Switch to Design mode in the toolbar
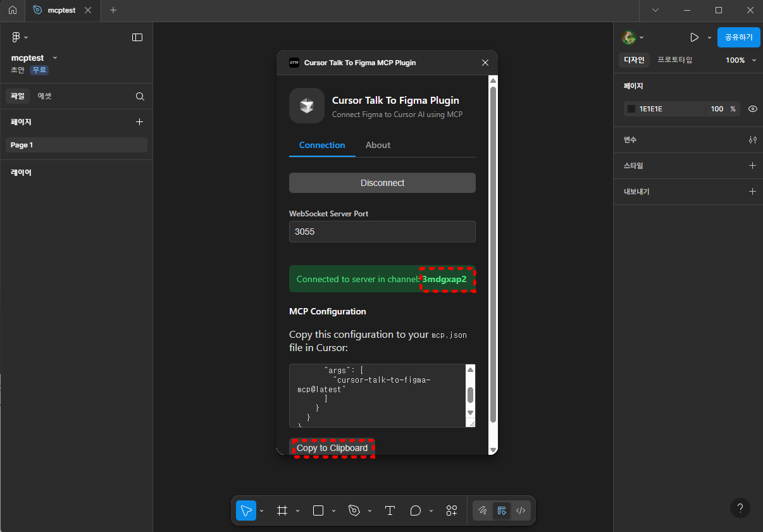 [x=502, y=510]
